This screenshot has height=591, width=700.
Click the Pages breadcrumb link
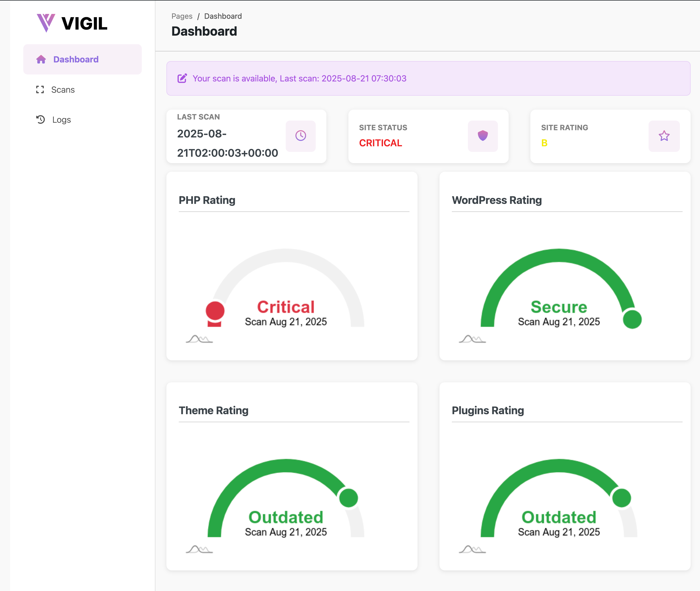182,16
